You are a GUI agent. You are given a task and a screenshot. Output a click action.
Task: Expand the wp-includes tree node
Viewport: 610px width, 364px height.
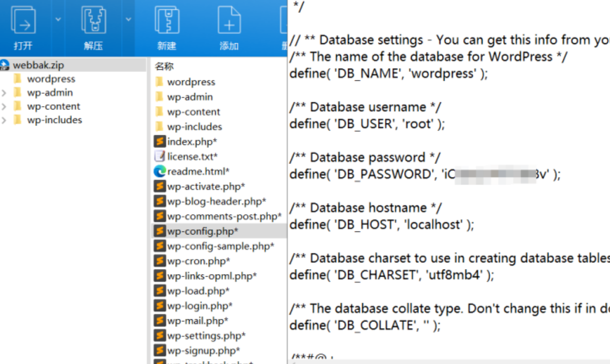tap(4, 120)
